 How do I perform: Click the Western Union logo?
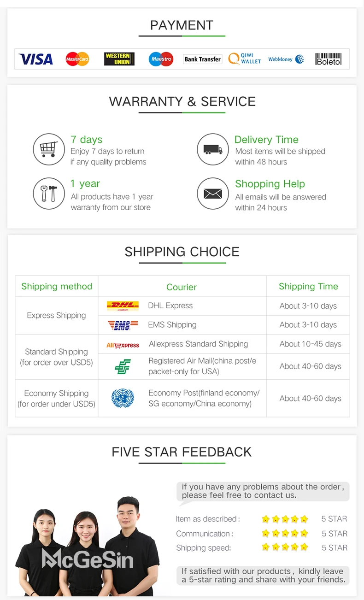119,59
